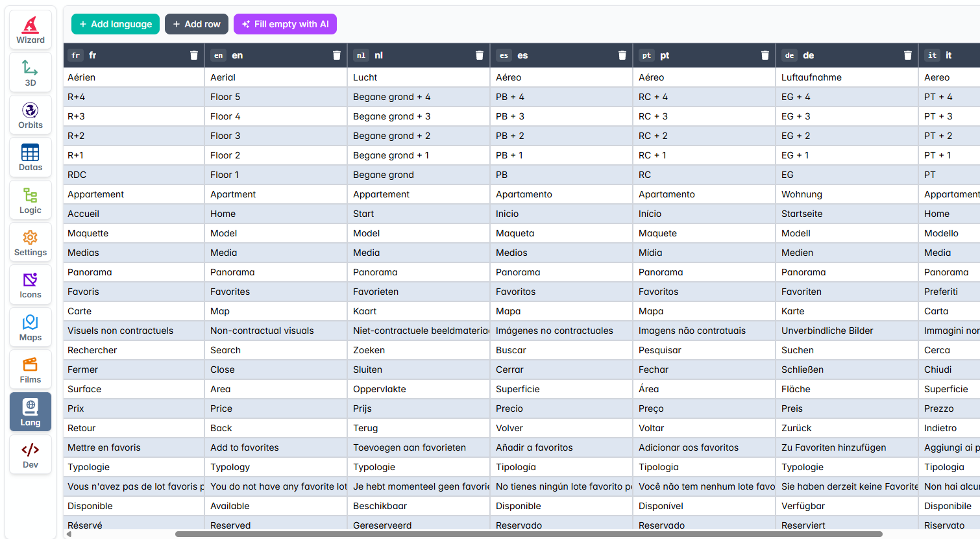Open the Datas table section
Screen dimensions: 980x539
pyautogui.click(x=31, y=157)
